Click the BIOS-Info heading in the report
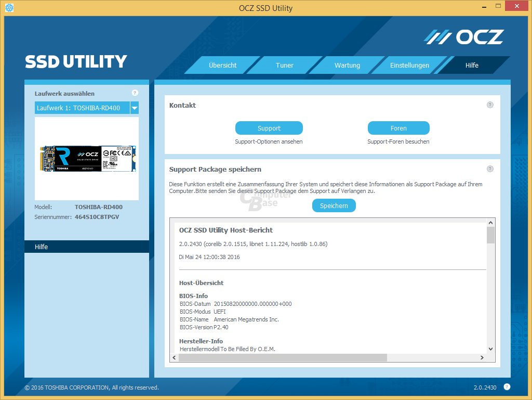The width and height of the screenshot is (532, 400). click(x=193, y=296)
